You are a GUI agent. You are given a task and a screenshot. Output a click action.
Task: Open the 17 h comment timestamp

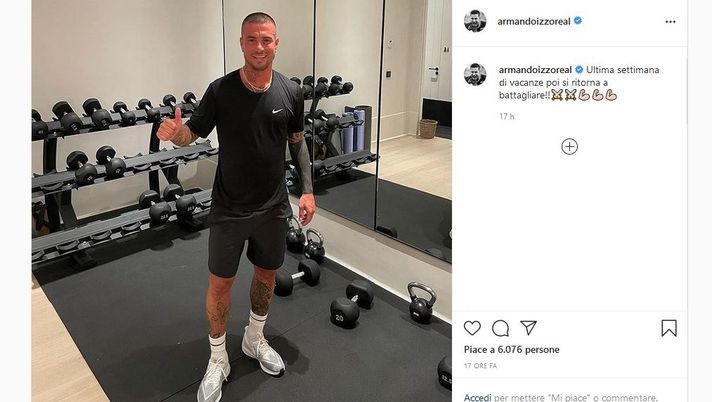507,116
